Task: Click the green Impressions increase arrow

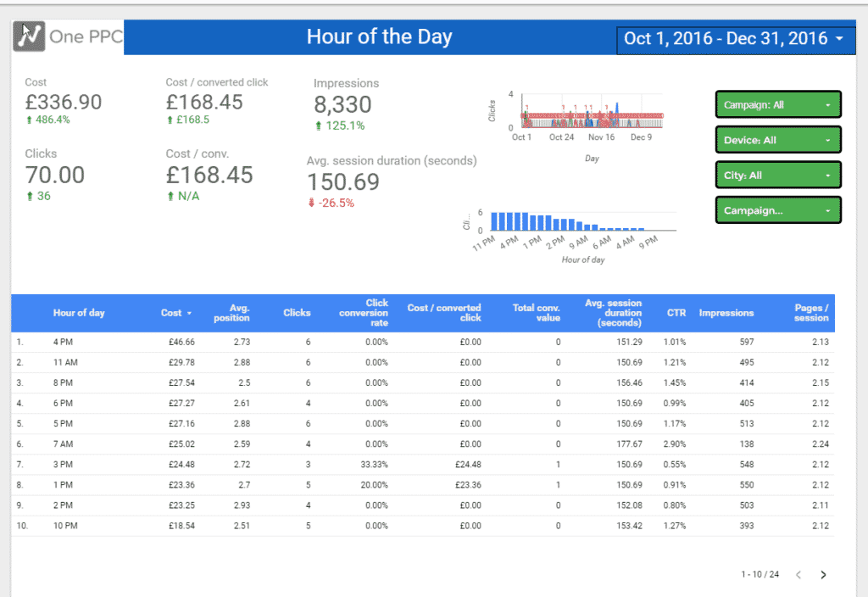Action: pyautogui.click(x=319, y=126)
